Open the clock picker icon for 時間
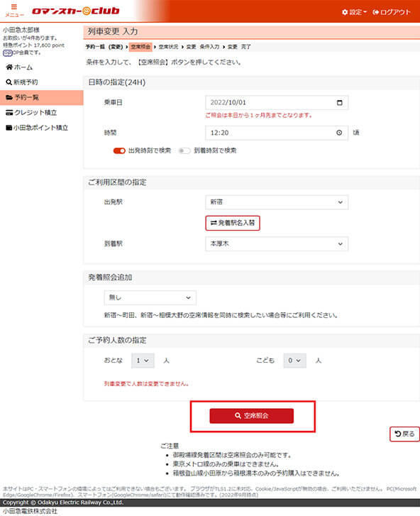Image resolution: width=420 pixels, height=516 pixels. 339,133
